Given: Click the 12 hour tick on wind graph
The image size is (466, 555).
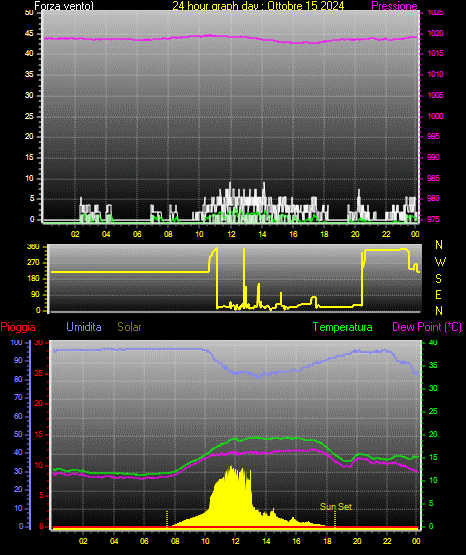Looking at the screenshot, I should coord(231,234).
